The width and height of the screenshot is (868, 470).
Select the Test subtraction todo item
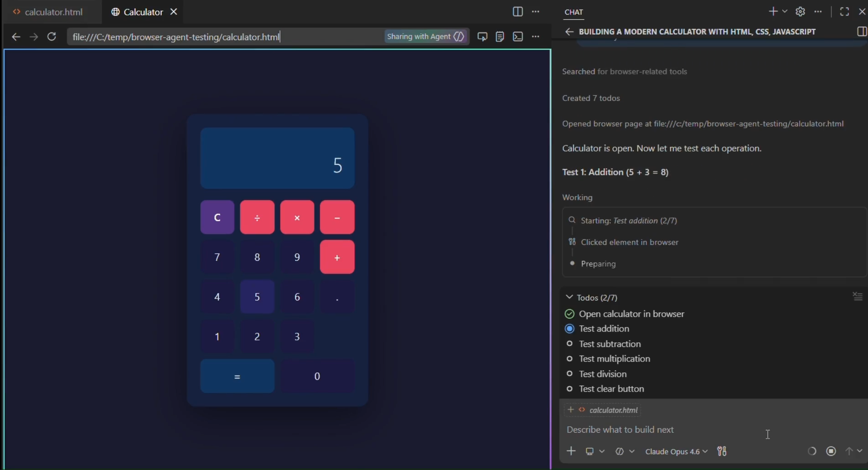pos(610,344)
